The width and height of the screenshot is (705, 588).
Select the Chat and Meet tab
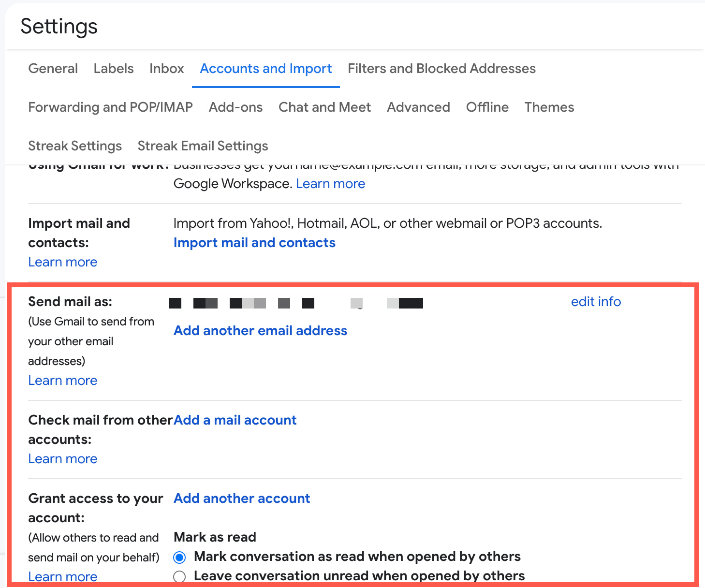[x=324, y=107]
